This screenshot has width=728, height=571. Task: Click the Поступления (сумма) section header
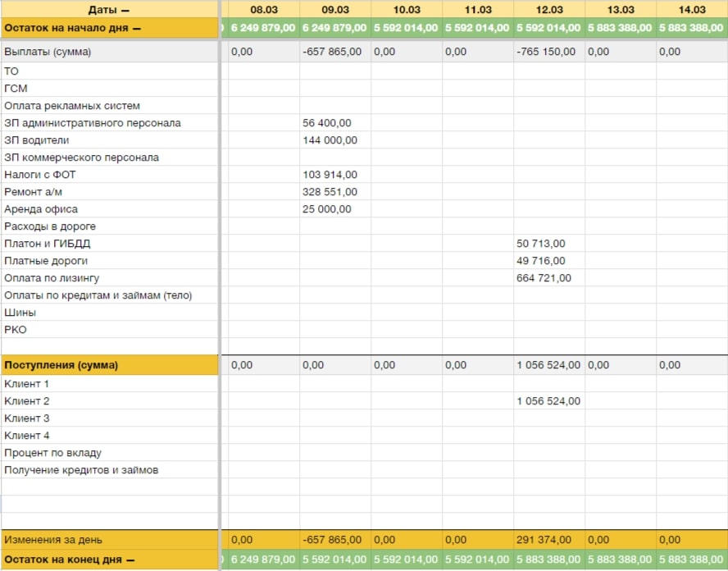(x=61, y=365)
